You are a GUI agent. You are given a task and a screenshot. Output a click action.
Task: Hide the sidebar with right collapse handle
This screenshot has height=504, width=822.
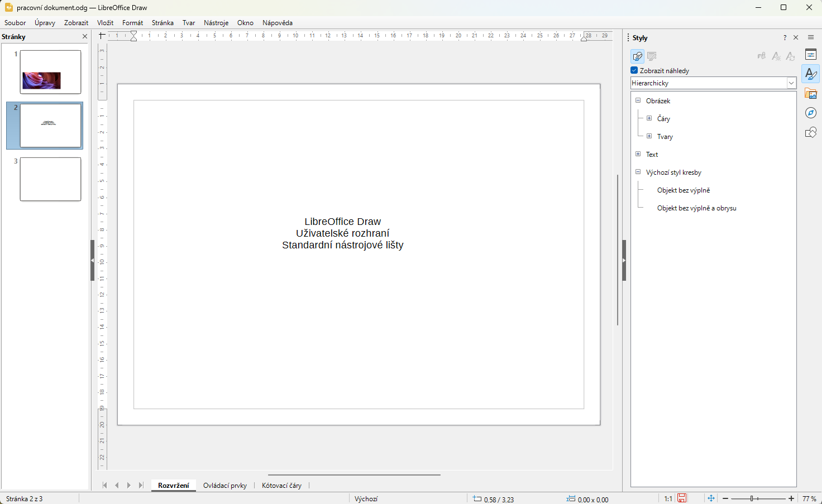coord(624,260)
